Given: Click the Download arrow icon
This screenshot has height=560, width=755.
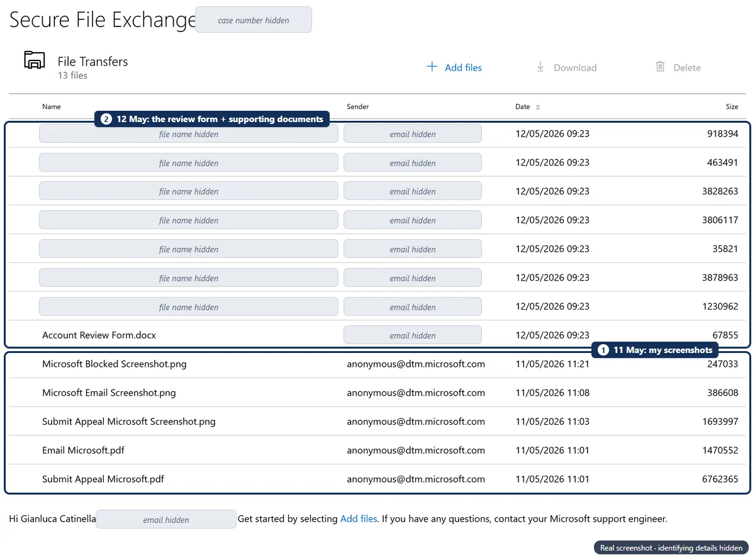Looking at the screenshot, I should (x=540, y=67).
